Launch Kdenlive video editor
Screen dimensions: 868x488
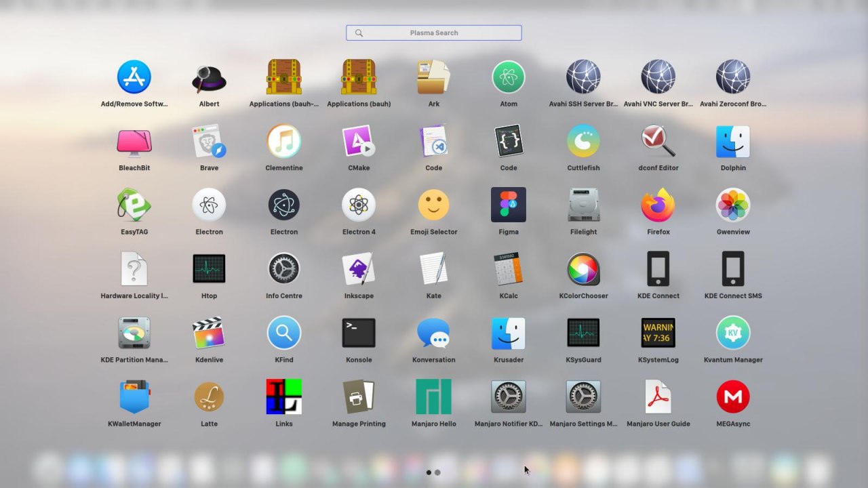[209, 333]
